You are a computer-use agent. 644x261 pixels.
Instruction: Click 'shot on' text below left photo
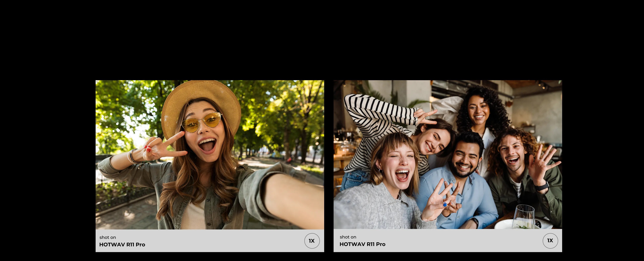(x=108, y=237)
